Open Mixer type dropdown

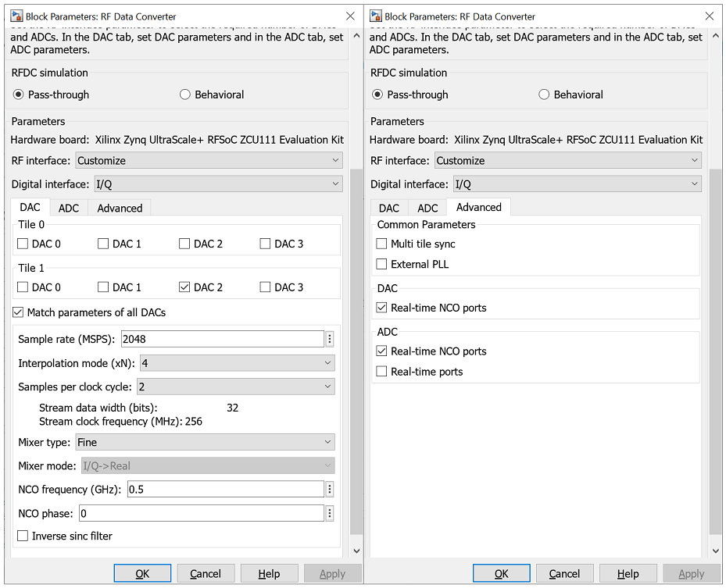(205, 442)
